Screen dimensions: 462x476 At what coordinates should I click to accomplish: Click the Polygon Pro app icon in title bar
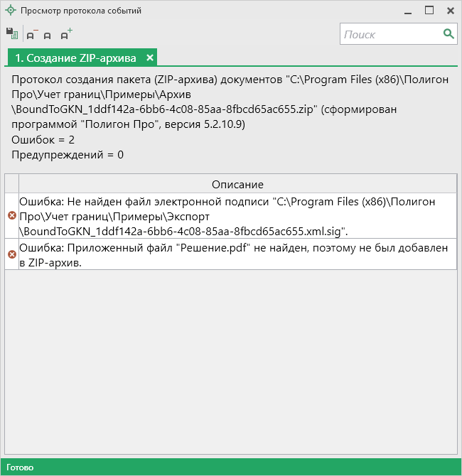(10, 11)
